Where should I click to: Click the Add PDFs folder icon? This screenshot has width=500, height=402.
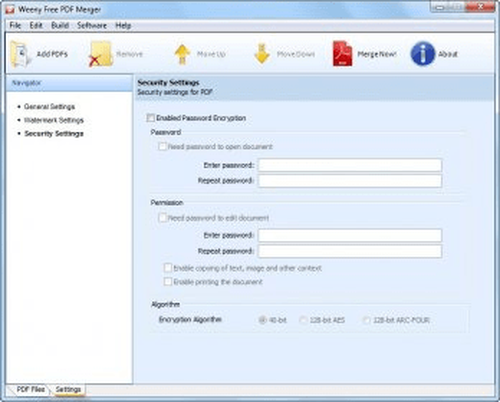(x=21, y=54)
